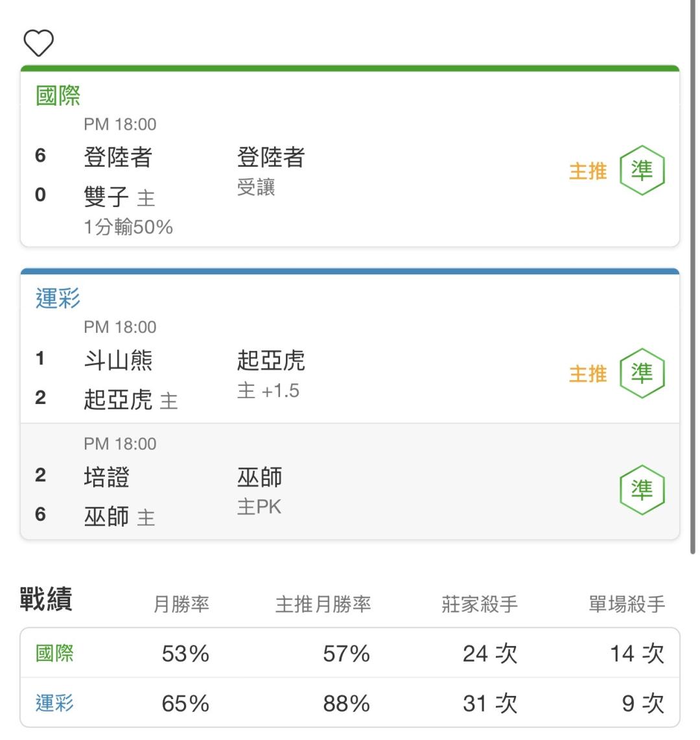Click the 單場殺手 column header

tap(626, 604)
